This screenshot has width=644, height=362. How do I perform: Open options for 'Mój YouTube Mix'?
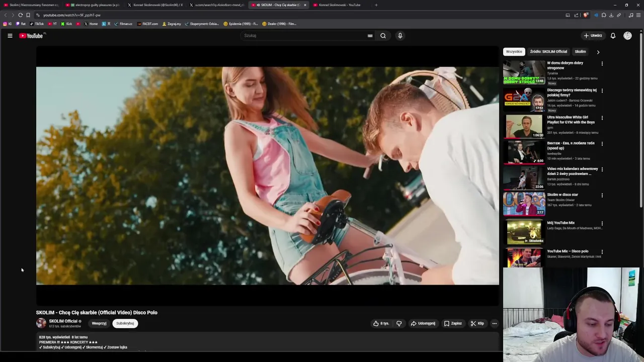point(602,224)
